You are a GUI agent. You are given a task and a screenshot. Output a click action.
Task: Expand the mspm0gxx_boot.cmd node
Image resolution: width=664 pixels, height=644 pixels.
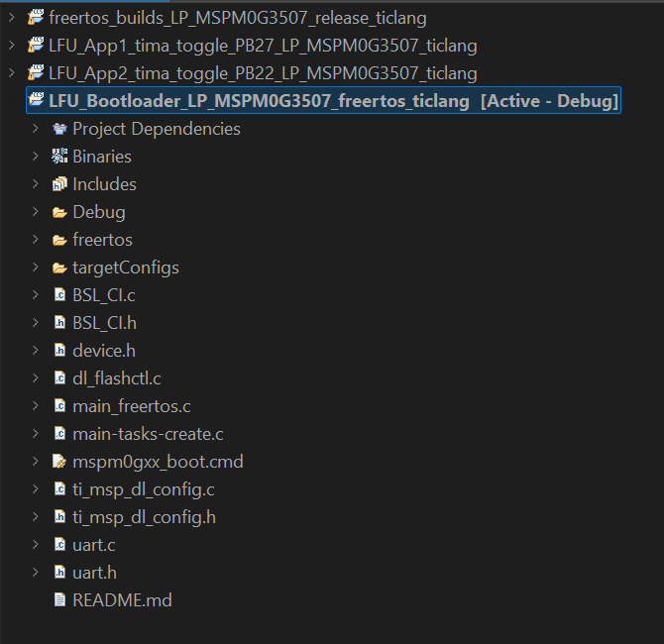[36, 461]
